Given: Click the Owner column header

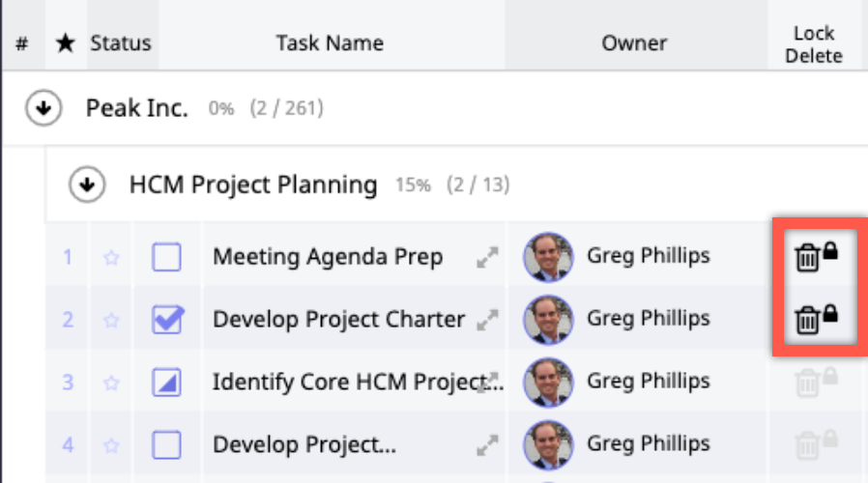Looking at the screenshot, I should pos(634,43).
